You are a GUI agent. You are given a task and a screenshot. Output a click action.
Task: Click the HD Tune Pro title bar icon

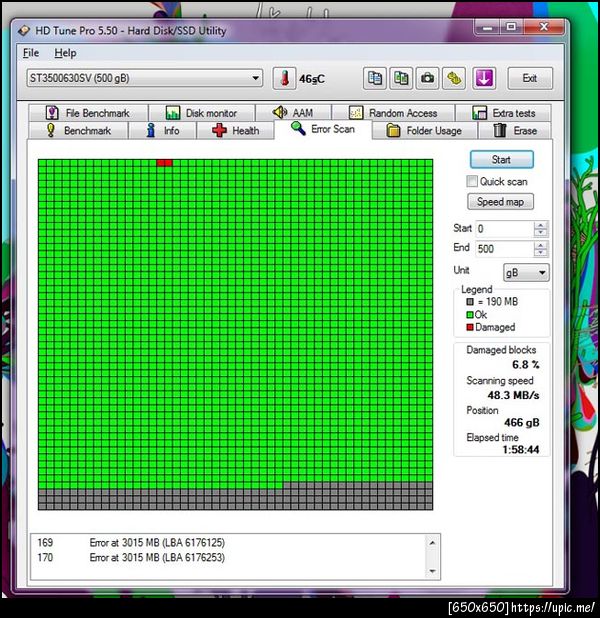coord(24,30)
